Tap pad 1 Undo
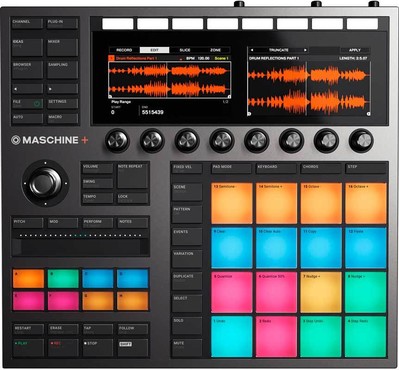The image size is (399, 370). (x=232, y=337)
